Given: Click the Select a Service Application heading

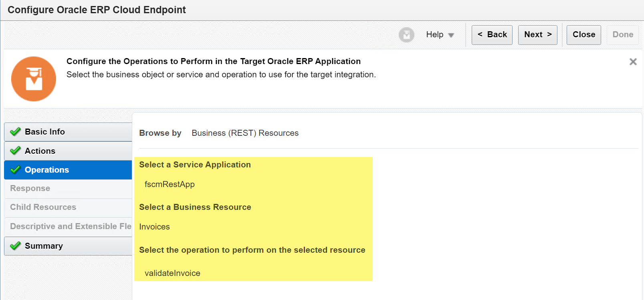Looking at the screenshot, I should click(x=195, y=165).
